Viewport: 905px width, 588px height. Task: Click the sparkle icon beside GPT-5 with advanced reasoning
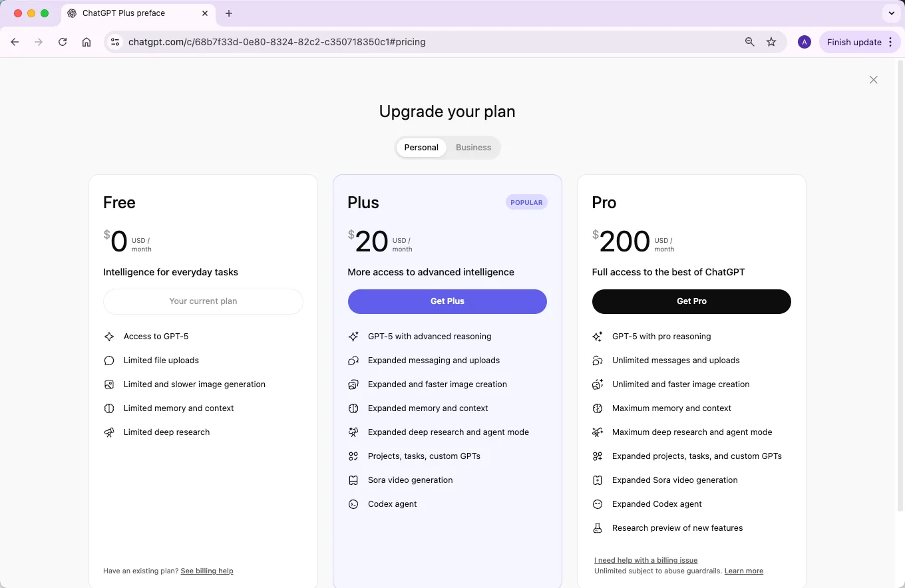pyautogui.click(x=353, y=337)
